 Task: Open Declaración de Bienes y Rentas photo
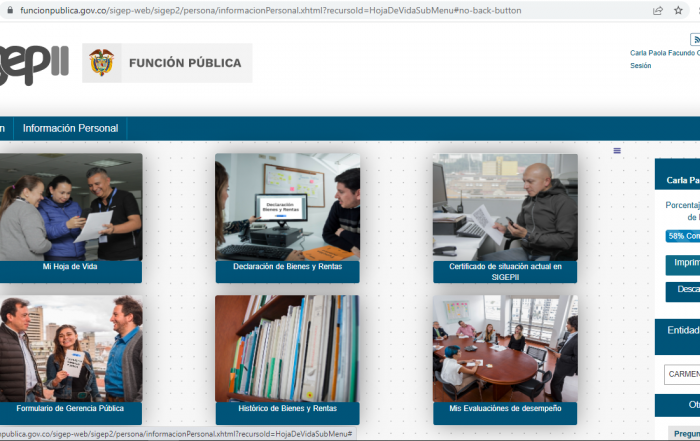(x=288, y=207)
